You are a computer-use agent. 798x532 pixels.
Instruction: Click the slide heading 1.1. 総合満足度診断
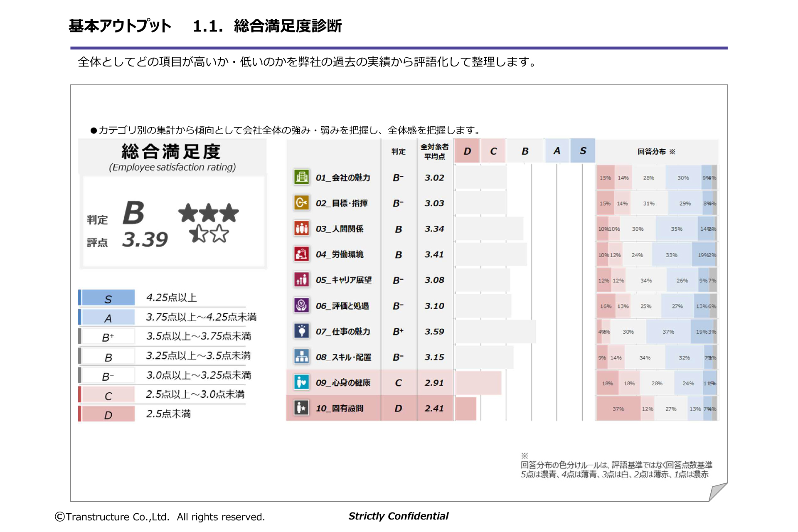pyautogui.click(x=267, y=26)
